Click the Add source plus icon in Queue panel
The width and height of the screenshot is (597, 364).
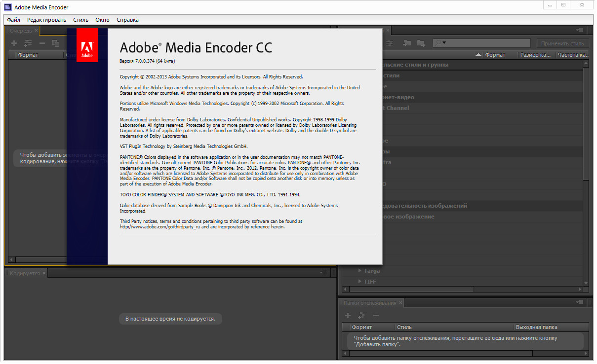[x=14, y=43]
